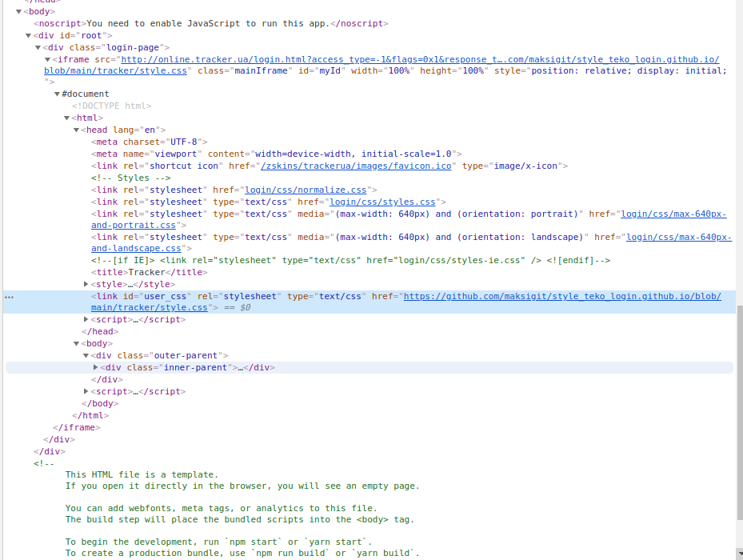Collapse the outer-parent div
743x560 pixels.
[x=86, y=356]
